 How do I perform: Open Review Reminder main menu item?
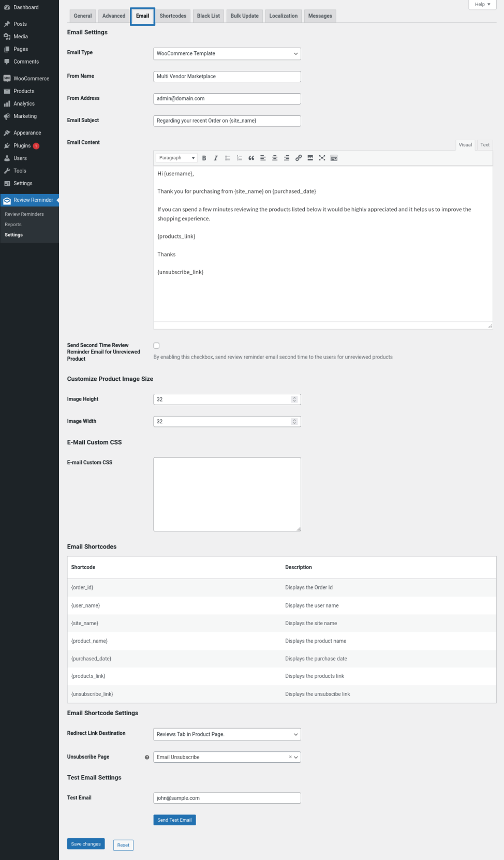click(29, 200)
